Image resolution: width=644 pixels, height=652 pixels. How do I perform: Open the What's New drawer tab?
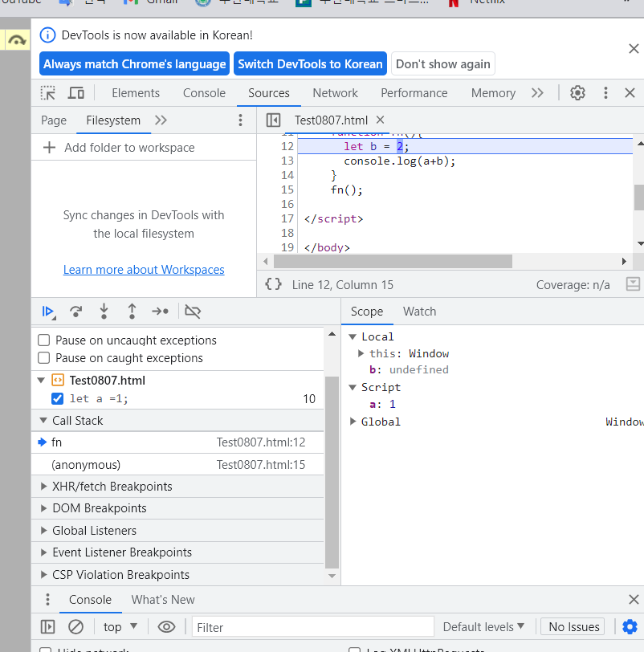pos(163,599)
